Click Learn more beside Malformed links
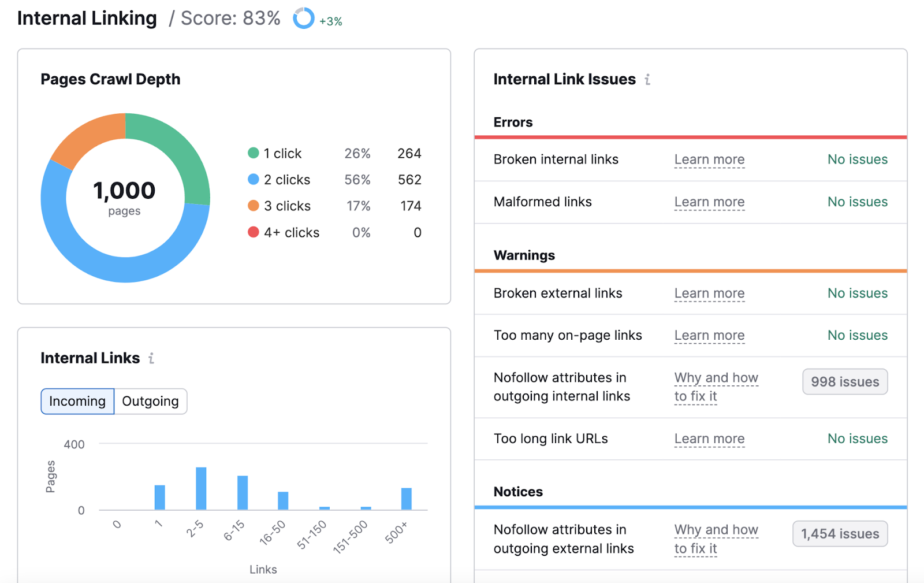The height and width of the screenshot is (583, 924). (709, 202)
